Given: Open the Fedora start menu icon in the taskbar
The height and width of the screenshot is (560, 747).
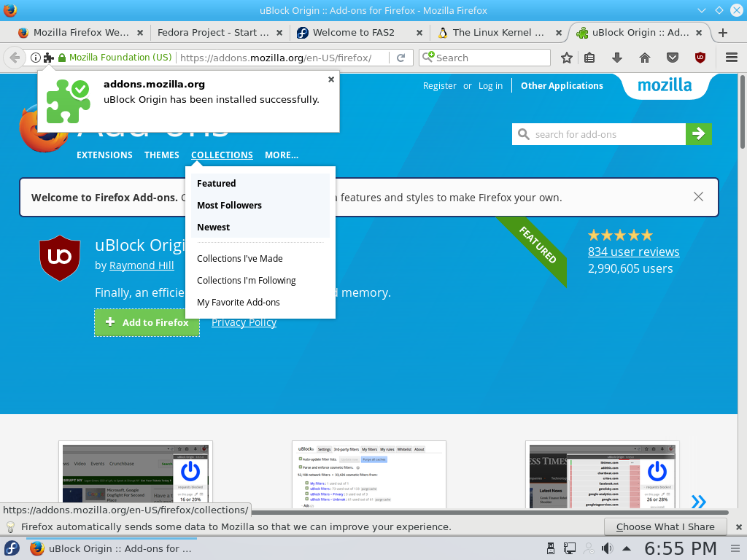Looking at the screenshot, I should point(12,548).
